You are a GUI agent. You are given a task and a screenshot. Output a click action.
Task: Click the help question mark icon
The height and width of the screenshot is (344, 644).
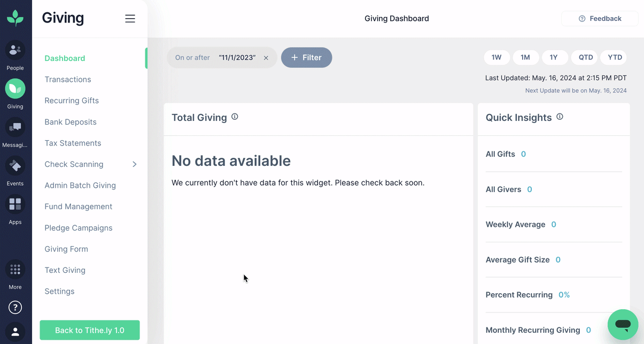15,307
